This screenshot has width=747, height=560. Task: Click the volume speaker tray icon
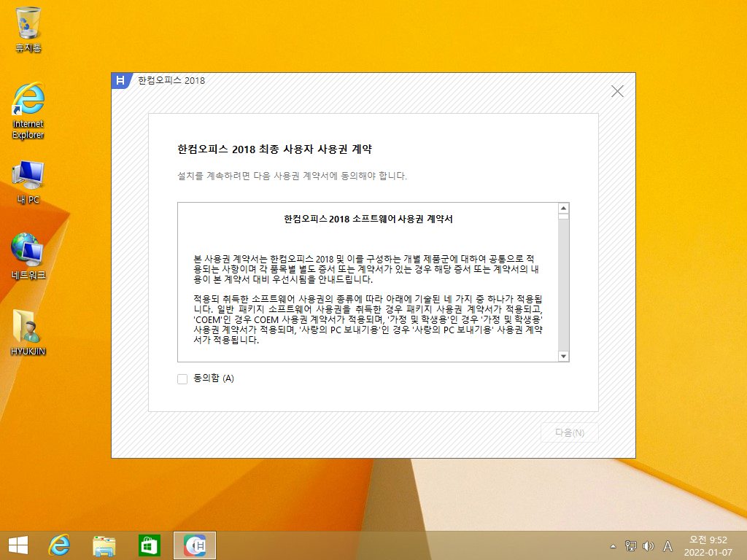pyautogui.click(x=649, y=546)
